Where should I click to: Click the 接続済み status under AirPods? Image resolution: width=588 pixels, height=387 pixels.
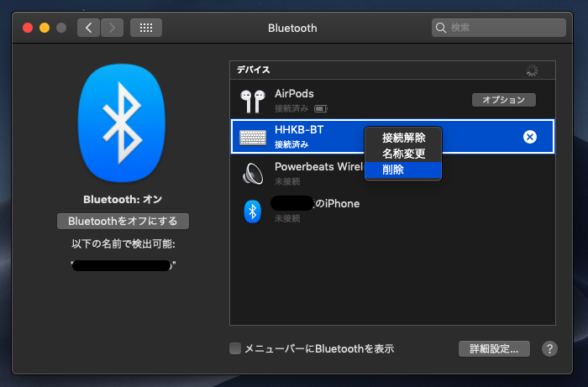click(x=291, y=108)
